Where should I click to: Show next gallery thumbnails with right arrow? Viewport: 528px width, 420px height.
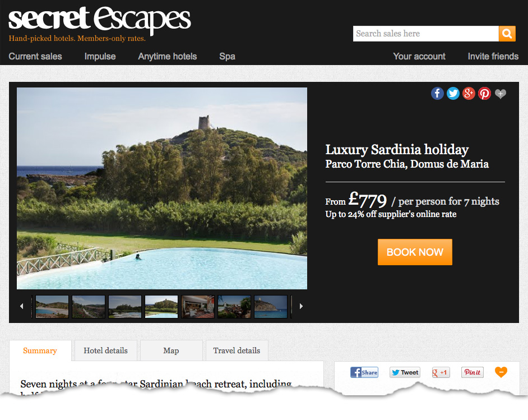tap(301, 306)
